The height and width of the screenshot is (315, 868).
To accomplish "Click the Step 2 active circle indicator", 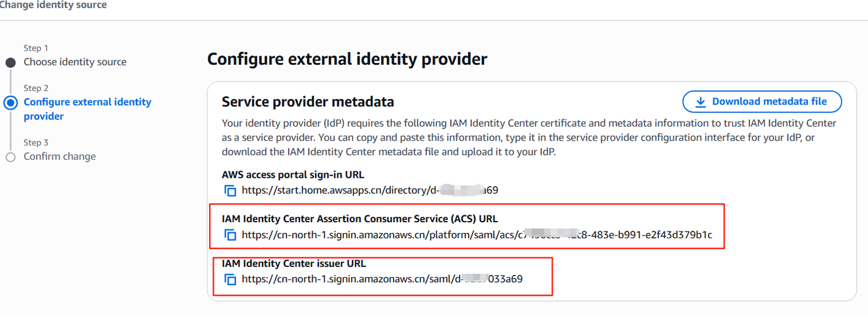I will coord(10,102).
